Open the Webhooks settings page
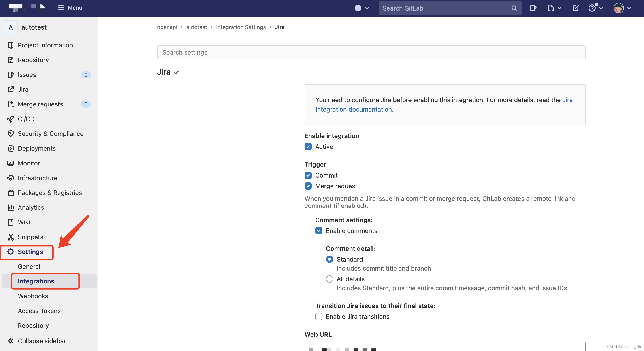 [x=33, y=296]
